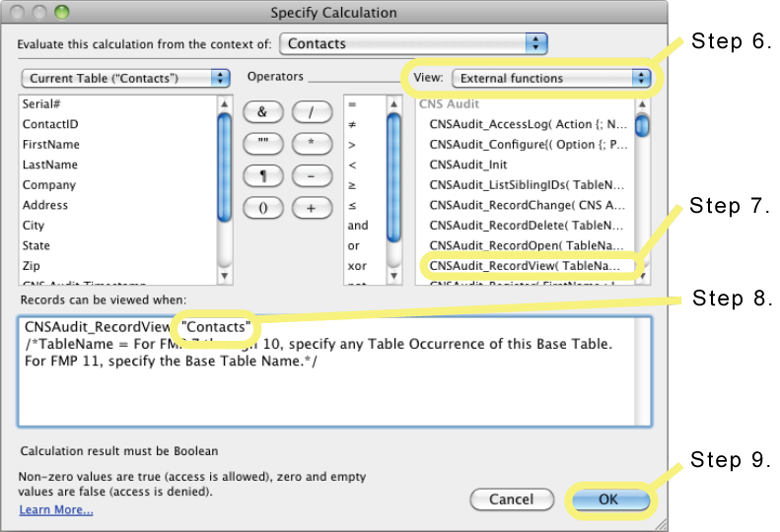Image resolution: width=780 pixels, height=532 pixels.
Task: Choose the less-than < operator
Action: click(352, 166)
